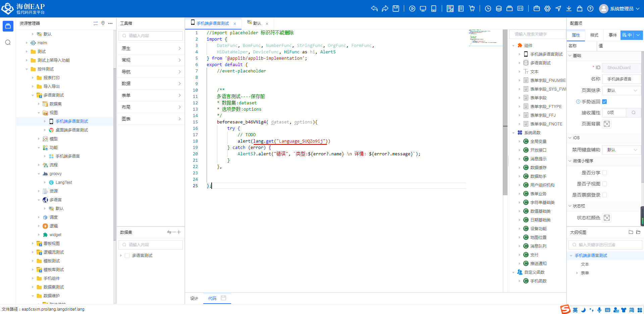This screenshot has width=644, height=314.
Task: Open desktop preview monitor icon
Action: pyautogui.click(x=423, y=9)
